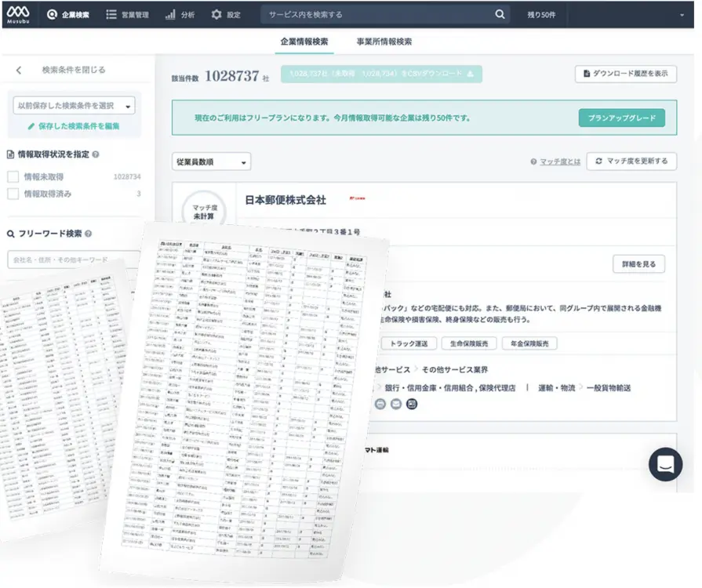Click マッチ度を更新する button
Viewport: 702px width, 588px height.
click(631, 161)
